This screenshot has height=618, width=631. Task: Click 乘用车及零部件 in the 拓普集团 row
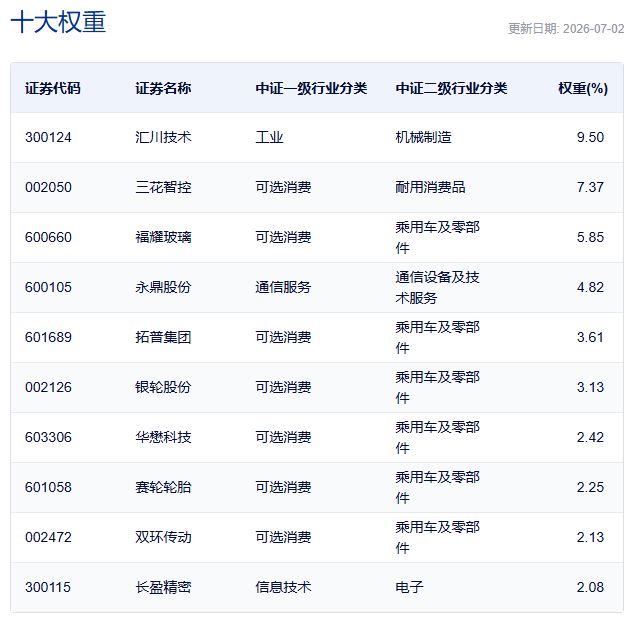(x=437, y=337)
